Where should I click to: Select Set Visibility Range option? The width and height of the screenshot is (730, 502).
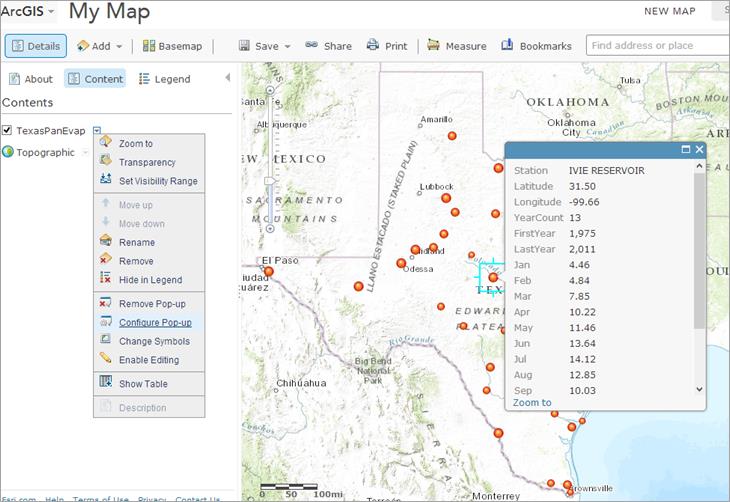[x=158, y=181]
